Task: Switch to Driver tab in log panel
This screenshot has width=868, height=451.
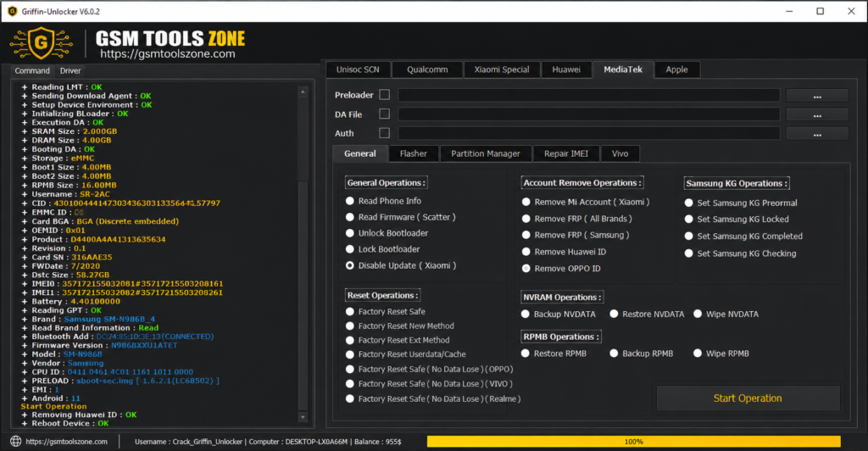Action: [x=70, y=71]
